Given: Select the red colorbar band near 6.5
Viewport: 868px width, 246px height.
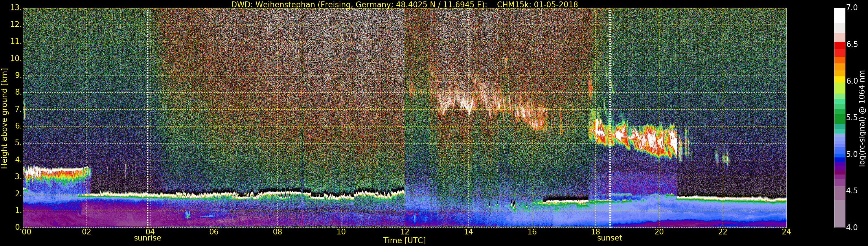Looking at the screenshot, I should pyautogui.click(x=839, y=45).
